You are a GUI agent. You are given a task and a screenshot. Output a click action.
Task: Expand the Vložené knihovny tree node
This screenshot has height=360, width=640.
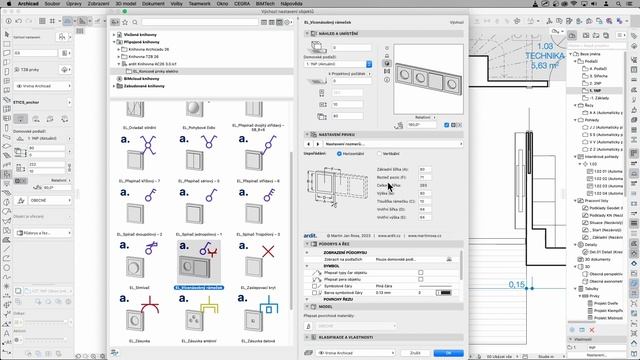(114, 35)
